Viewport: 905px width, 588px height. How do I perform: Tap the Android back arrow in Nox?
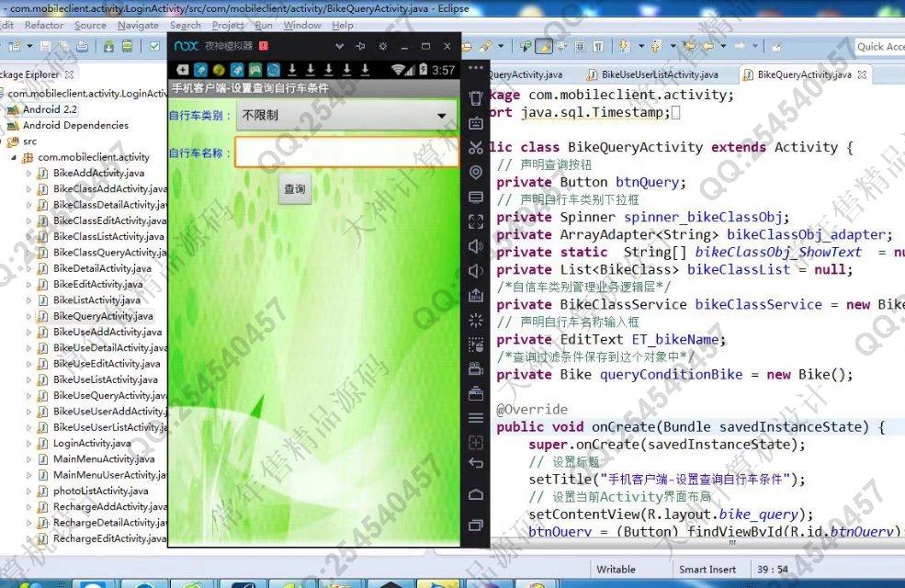click(476, 463)
